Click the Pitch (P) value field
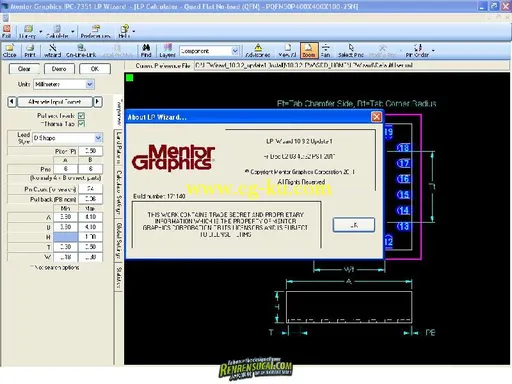The height and width of the screenshot is (384, 512). [90, 151]
